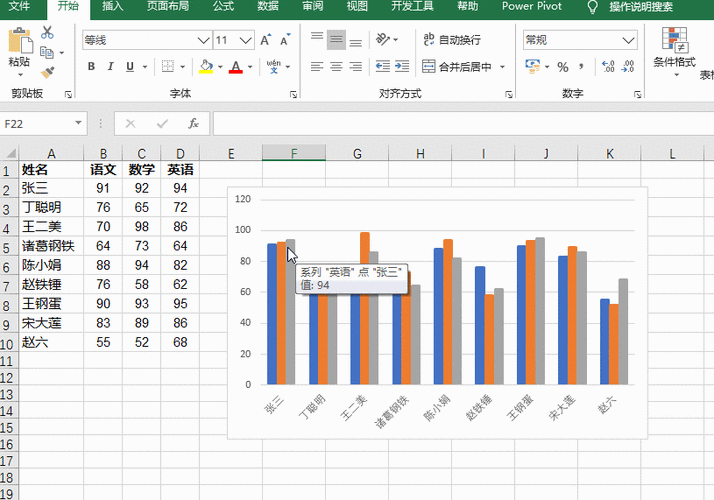Open the 数据 ribbon tab
This screenshot has width=714, height=500.
click(x=267, y=6)
